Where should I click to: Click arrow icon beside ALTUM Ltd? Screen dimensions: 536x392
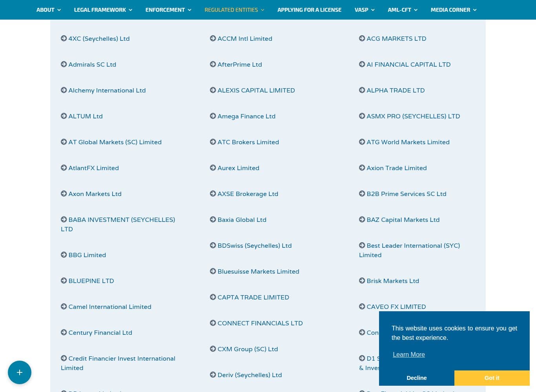pyautogui.click(x=64, y=116)
